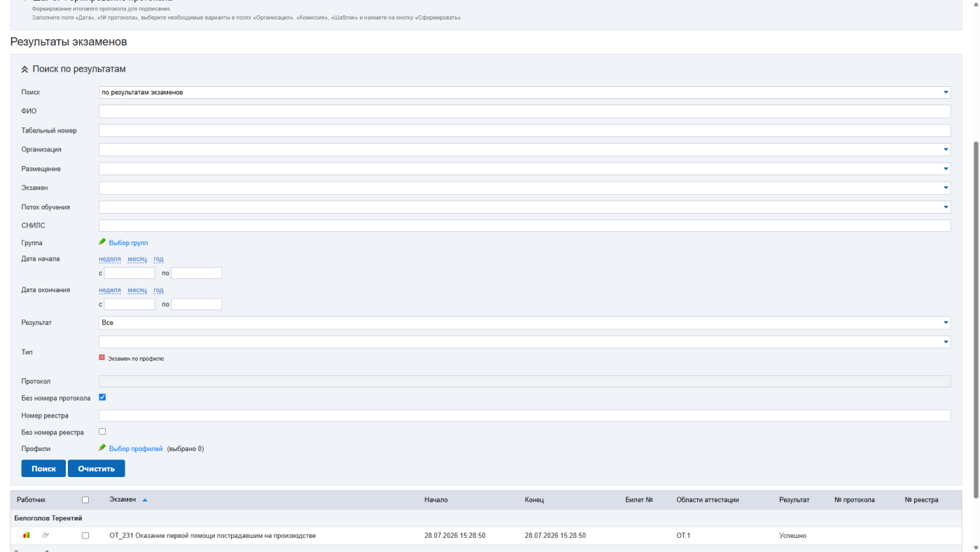Click the ОТ_231 Оказание первой помощи exam name

point(213,536)
